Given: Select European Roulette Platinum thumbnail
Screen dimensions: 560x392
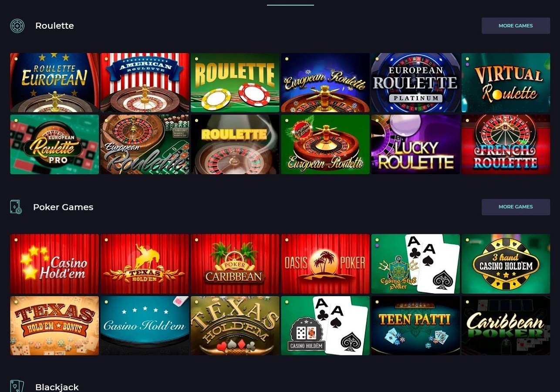Looking at the screenshot, I should pyautogui.click(x=415, y=83).
